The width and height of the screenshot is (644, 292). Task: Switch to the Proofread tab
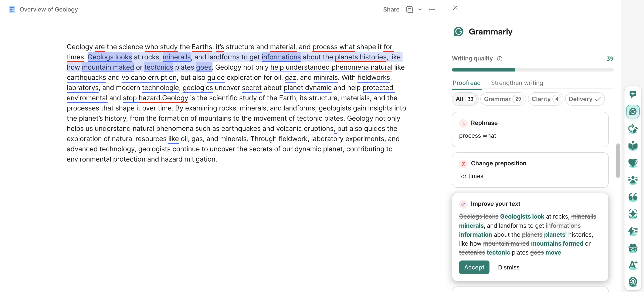467,83
